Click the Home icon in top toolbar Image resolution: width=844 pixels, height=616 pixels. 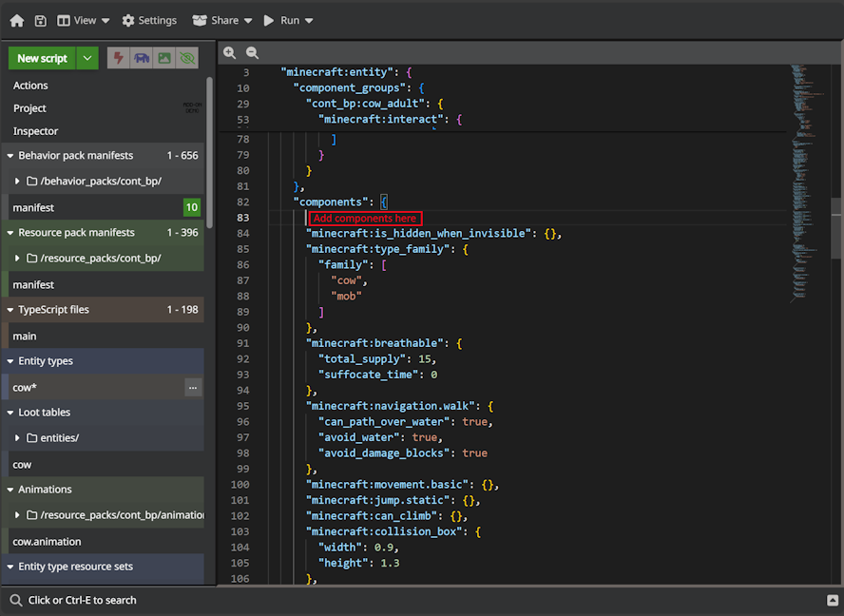click(16, 20)
